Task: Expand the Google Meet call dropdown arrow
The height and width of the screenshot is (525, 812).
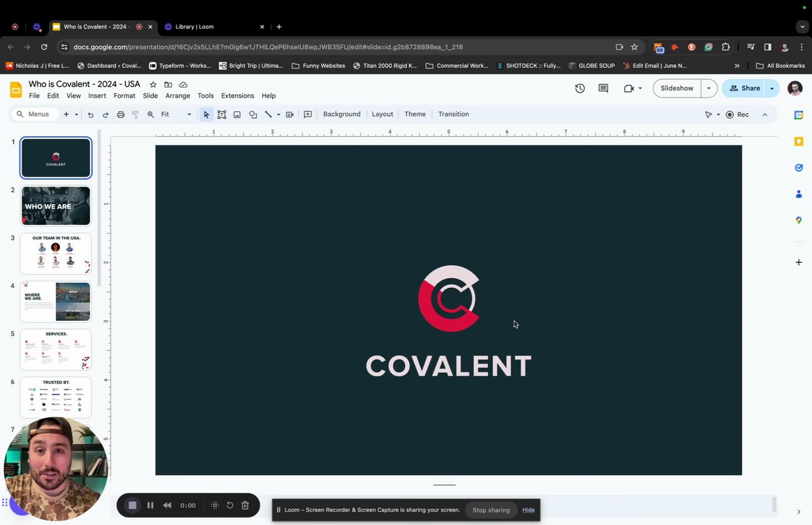Action: pos(640,89)
